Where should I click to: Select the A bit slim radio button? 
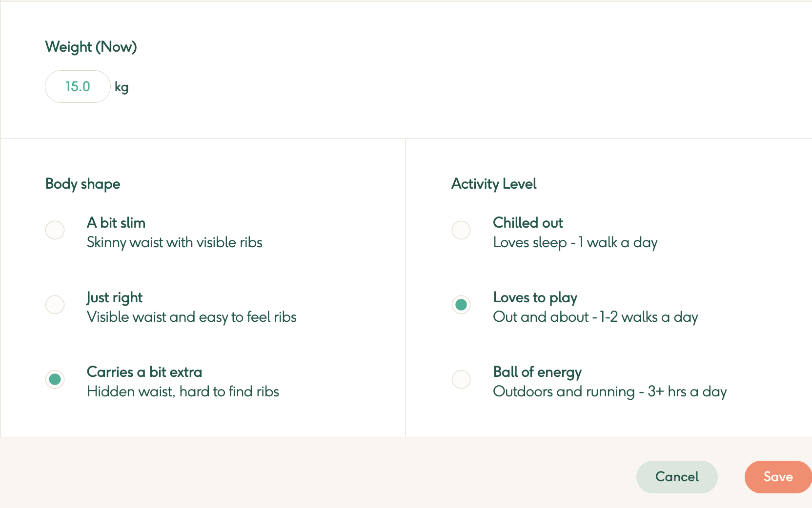pos(55,230)
